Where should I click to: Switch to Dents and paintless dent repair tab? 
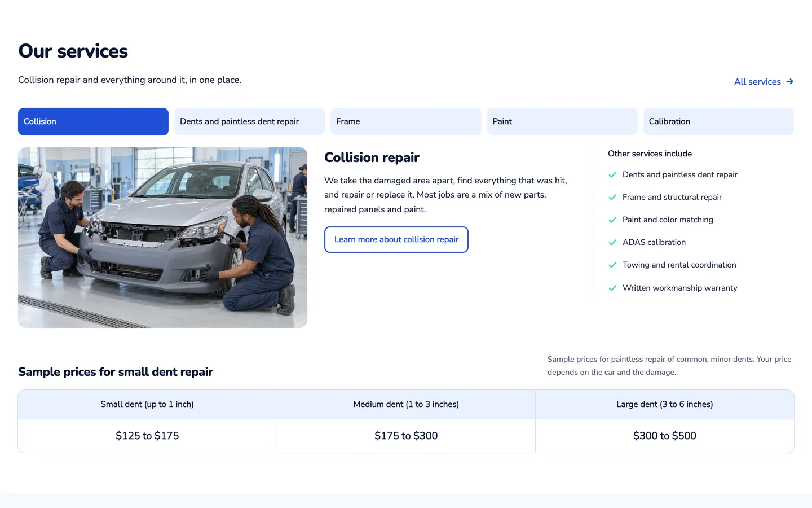click(249, 121)
